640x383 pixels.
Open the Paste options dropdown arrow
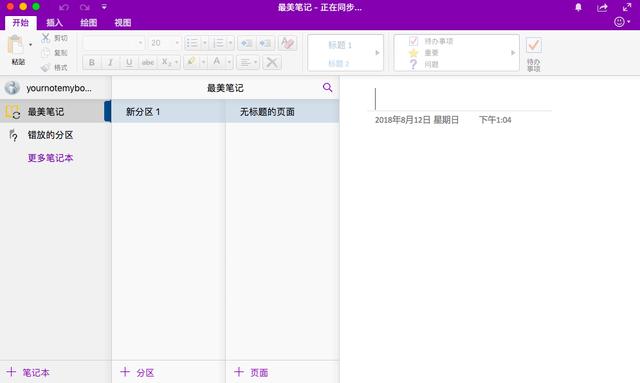[31, 45]
